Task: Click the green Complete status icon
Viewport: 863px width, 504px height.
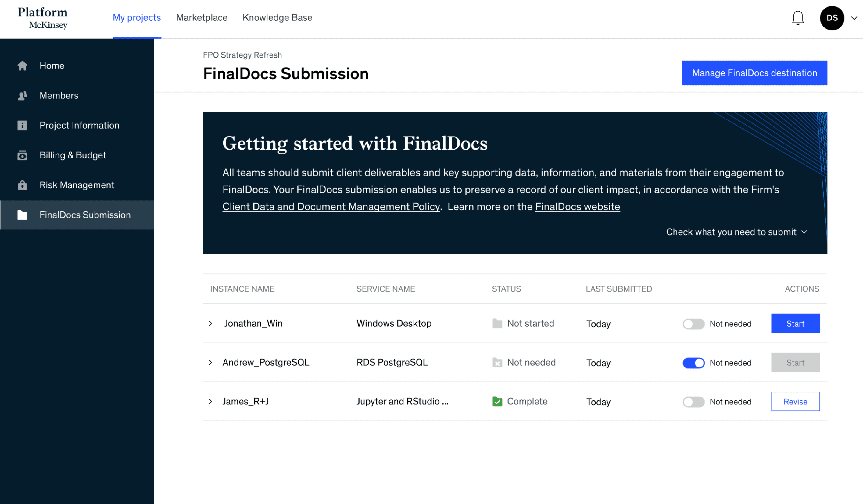Action: [x=497, y=401]
